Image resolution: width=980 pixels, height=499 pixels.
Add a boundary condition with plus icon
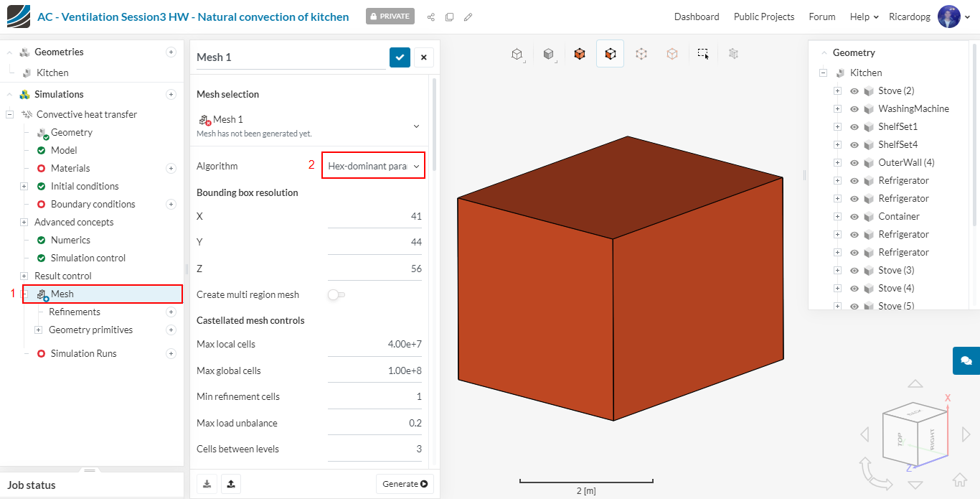pyautogui.click(x=171, y=204)
